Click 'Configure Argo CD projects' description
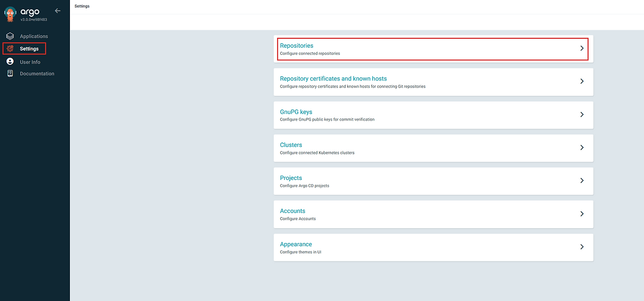The width and height of the screenshot is (644, 301). click(304, 186)
